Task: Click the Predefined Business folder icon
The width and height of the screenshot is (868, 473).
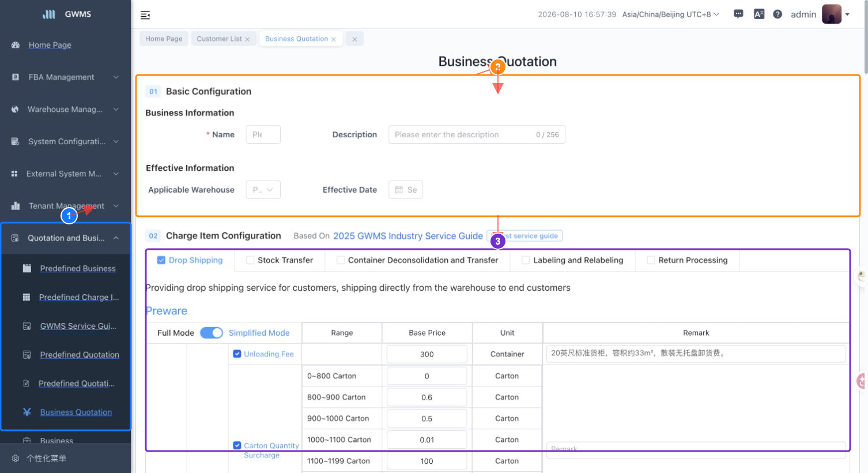Action: (27, 268)
